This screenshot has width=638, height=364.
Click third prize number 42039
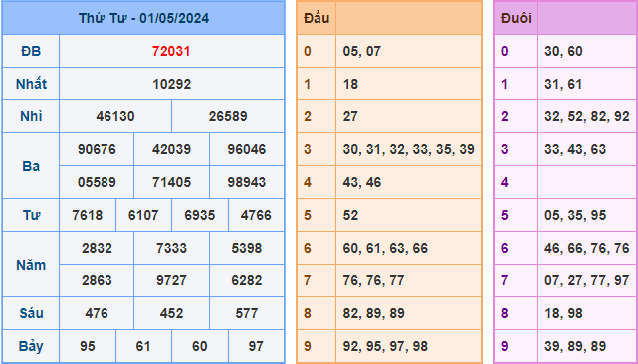coord(172,149)
